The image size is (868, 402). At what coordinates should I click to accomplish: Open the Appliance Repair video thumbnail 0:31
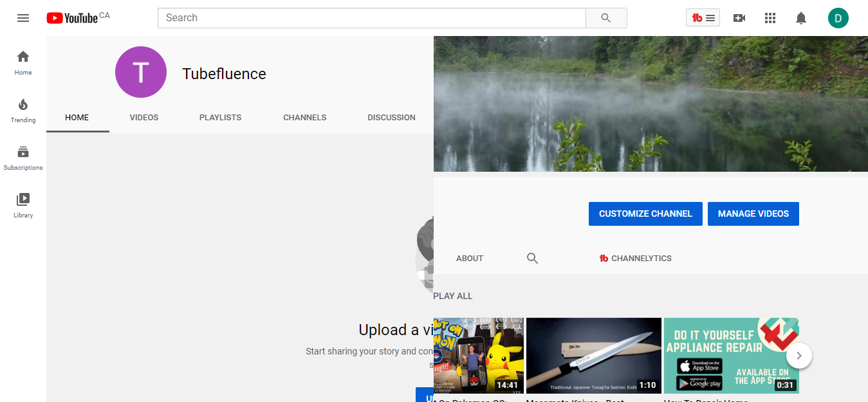click(x=732, y=356)
